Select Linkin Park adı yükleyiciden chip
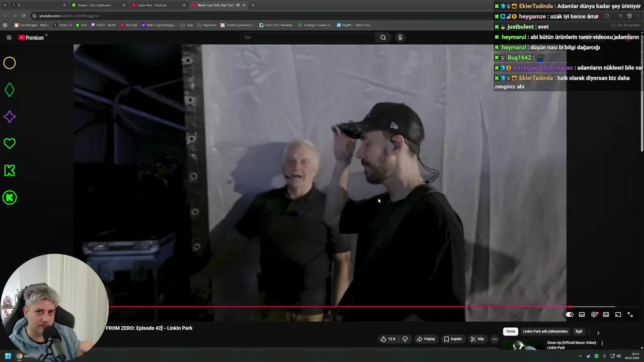The height and width of the screenshot is (362, 644). [545, 332]
